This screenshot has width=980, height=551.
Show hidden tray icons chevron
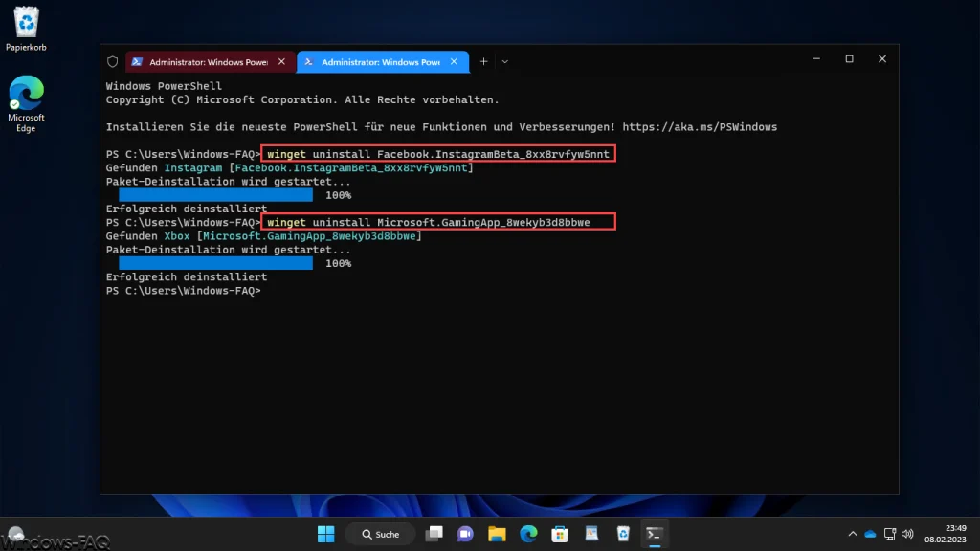pos(853,534)
